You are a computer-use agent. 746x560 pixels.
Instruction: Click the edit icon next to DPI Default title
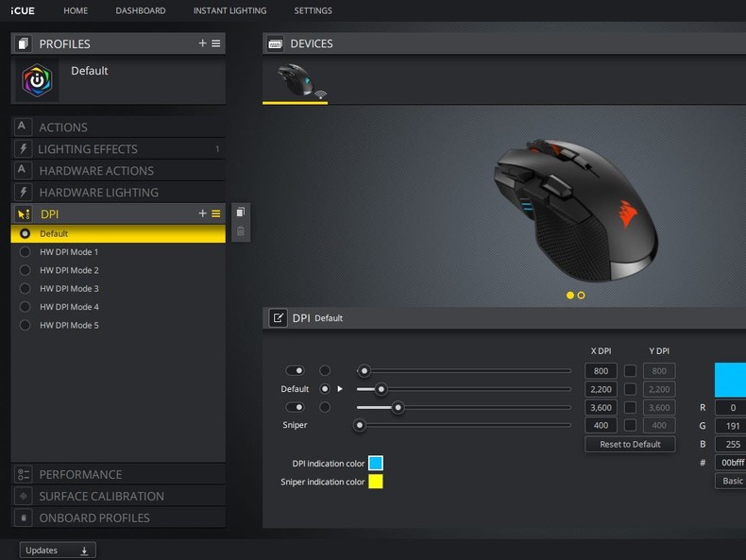(278, 318)
